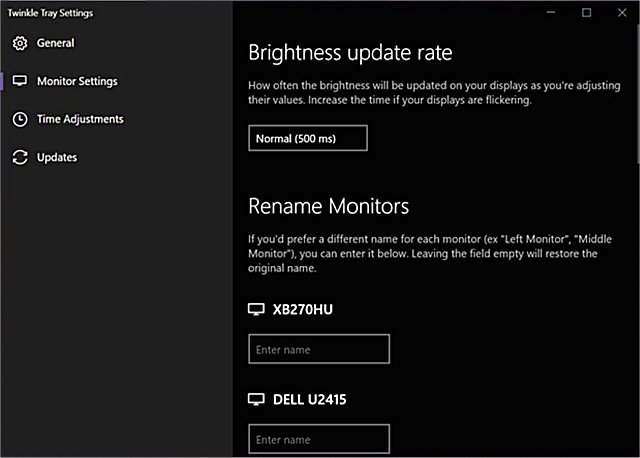Click the monitor icon beside Monitor Settings
Screen dimensions: 640x458
pyautogui.click(x=19, y=81)
